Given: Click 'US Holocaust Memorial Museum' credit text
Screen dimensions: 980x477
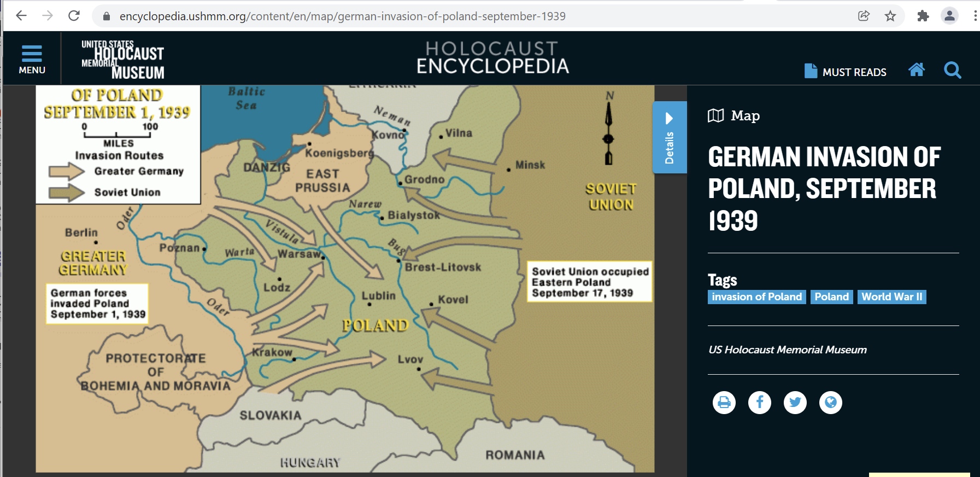Looking at the screenshot, I should tap(788, 350).
